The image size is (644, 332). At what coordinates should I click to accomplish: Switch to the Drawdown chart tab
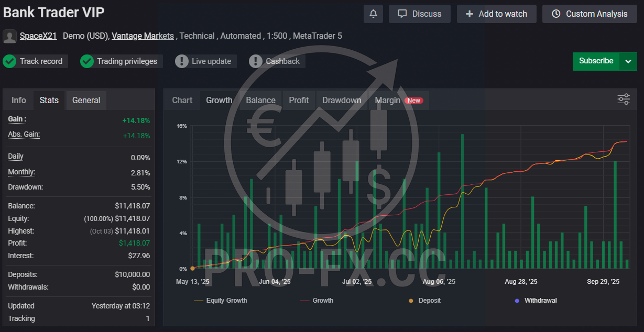[x=342, y=100]
